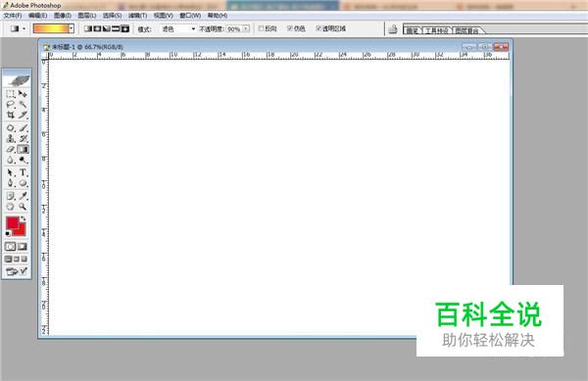Select the Eyedropper tool

coord(23,196)
